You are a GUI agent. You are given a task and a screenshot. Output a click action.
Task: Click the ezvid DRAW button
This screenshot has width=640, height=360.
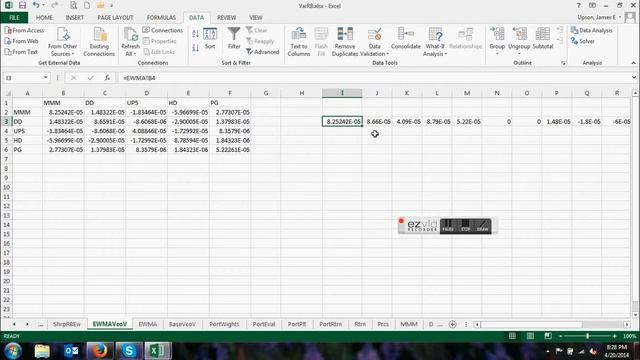(482, 226)
